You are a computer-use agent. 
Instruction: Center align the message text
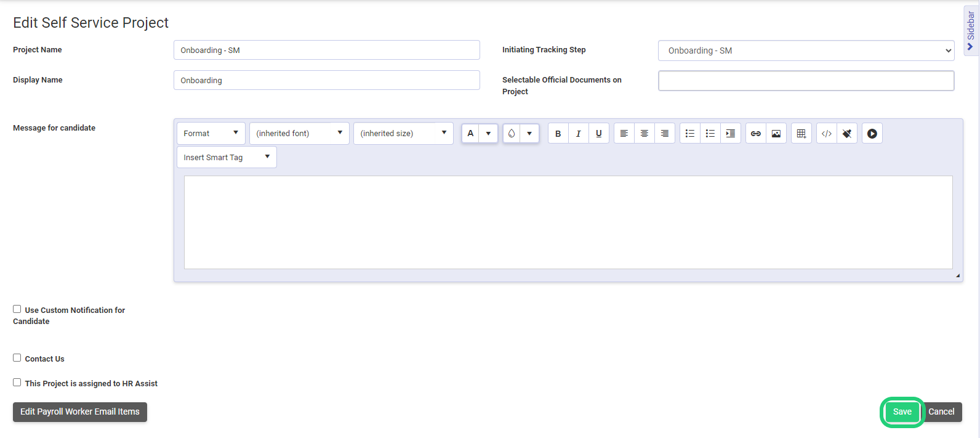pyautogui.click(x=644, y=134)
